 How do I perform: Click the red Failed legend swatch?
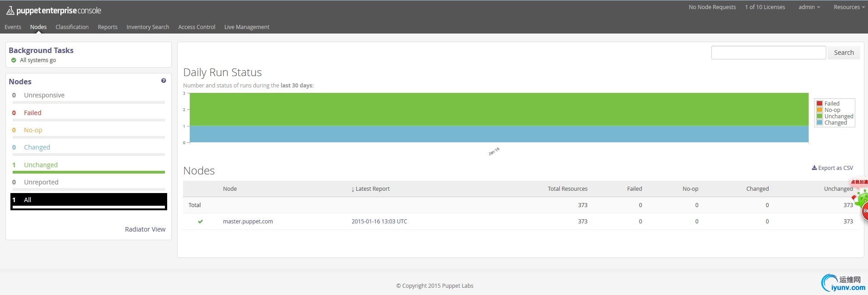tap(820, 103)
